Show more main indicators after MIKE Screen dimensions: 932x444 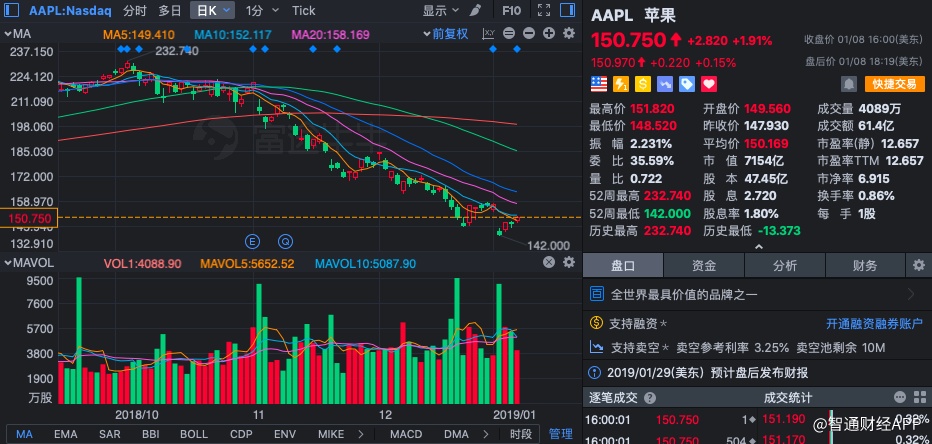point(360,434)
